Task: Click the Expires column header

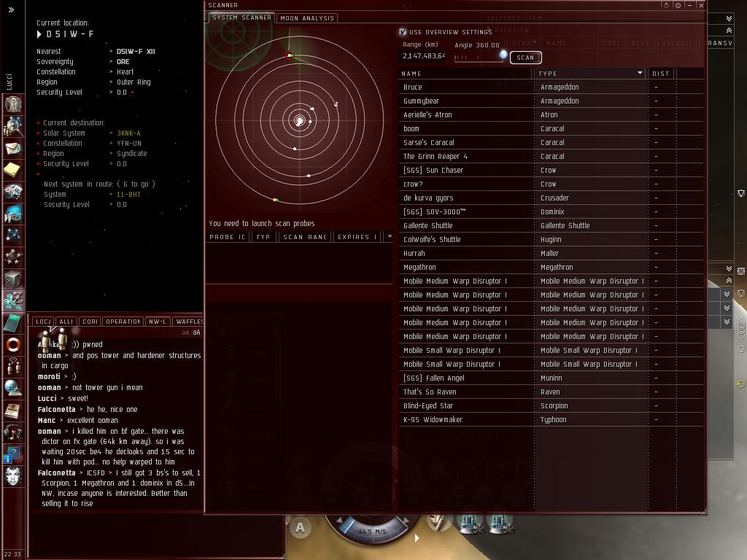Action: click(x=357, y=237)
